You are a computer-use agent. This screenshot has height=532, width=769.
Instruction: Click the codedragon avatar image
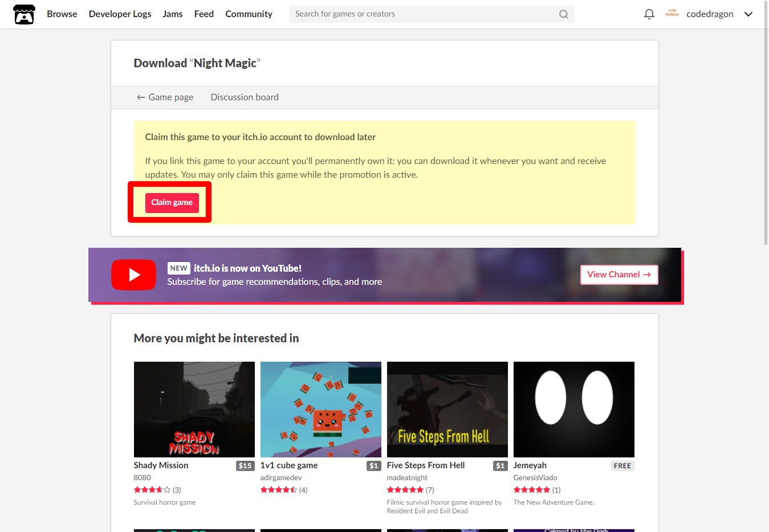(x=672, y=14)
